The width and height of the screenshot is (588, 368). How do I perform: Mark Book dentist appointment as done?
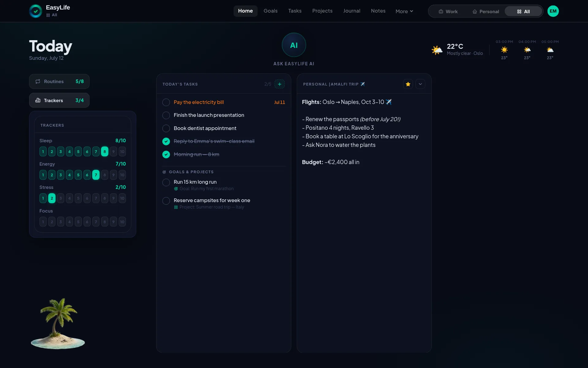[166, 128]
